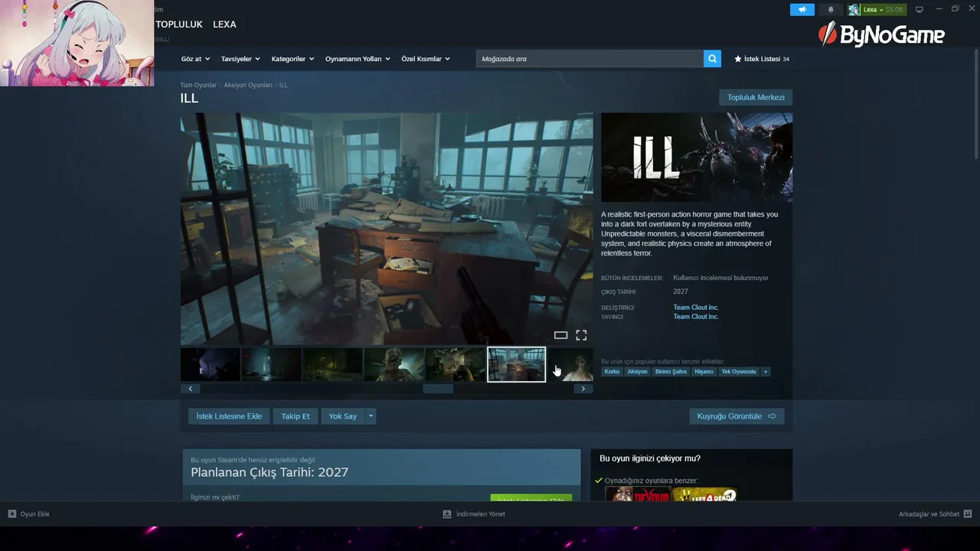Click the Yok Say button
The image size is (980, 551).
(343, 416)
